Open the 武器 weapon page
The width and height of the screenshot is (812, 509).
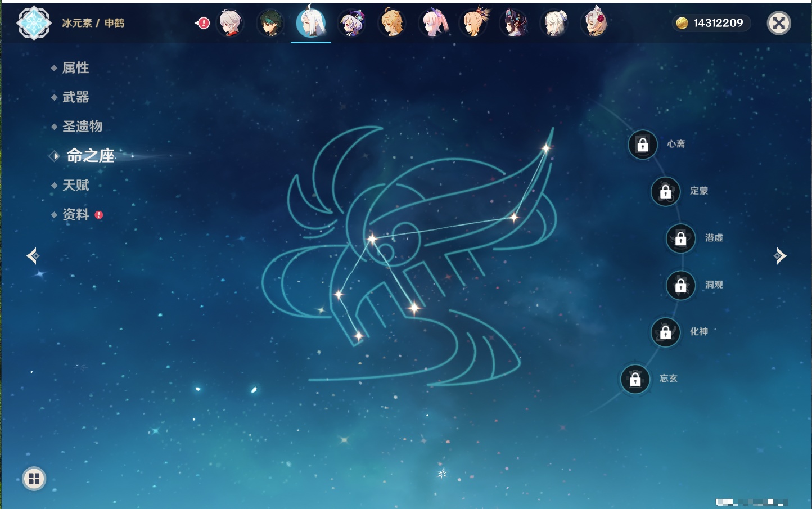(x=75, y=97)
